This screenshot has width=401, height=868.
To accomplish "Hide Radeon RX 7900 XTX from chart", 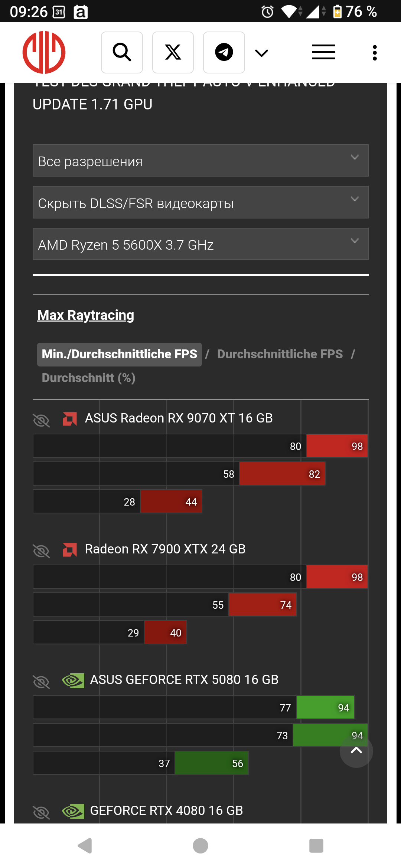I will pos(41,551).
